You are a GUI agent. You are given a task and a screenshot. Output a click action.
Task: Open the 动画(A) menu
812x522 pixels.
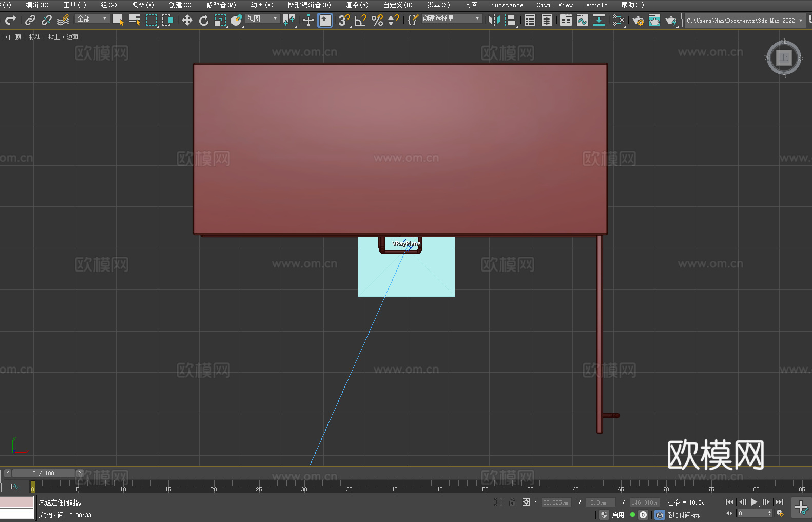262,5
